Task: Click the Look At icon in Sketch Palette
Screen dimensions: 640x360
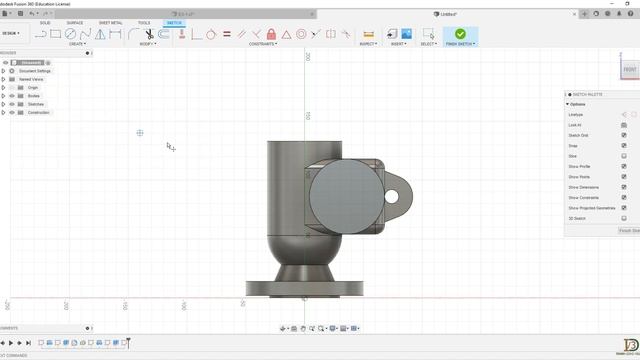Action: pyautogui.click(x=624, y=125)
